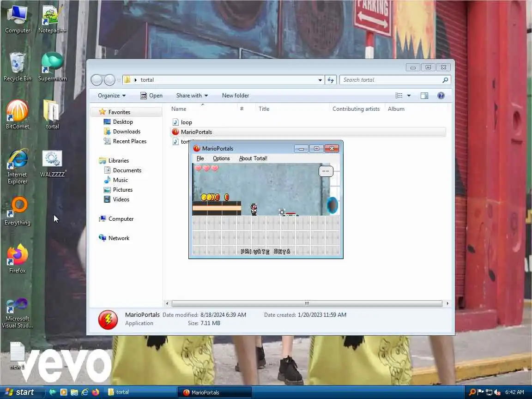
Task: Click the coin counter box in MarioPortals
Action: point(326,171)
